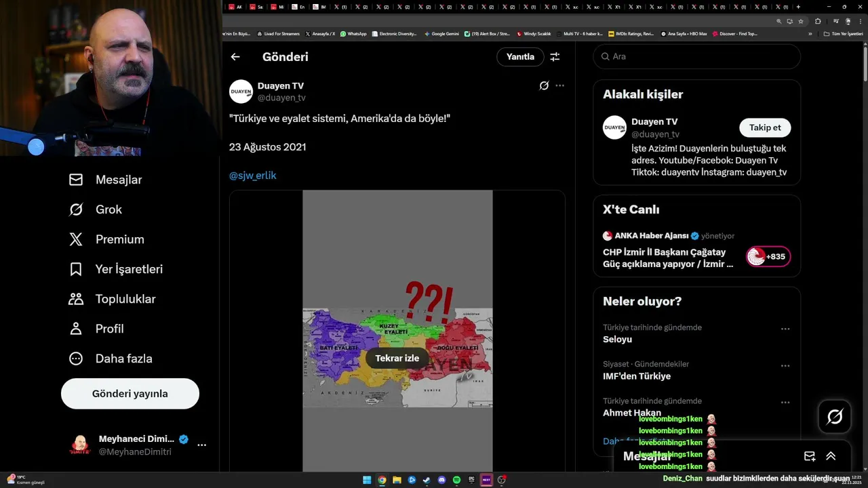
Task: Open Topluluklar in the sidebar
Action: 112,299
